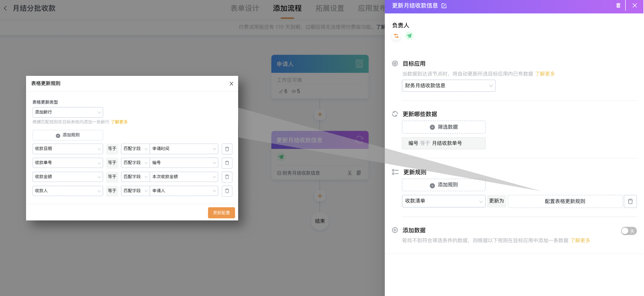Image resolution: width=644 pixels, height=296 pixels.
Task: Close the 更新月结收款信息 side panel
Action: point(635,5)
